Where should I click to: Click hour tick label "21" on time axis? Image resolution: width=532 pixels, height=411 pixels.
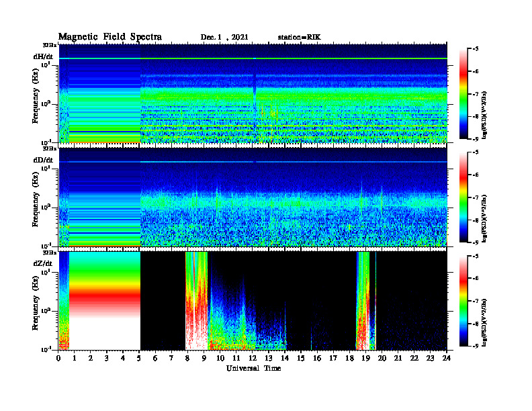click(398, 359)
